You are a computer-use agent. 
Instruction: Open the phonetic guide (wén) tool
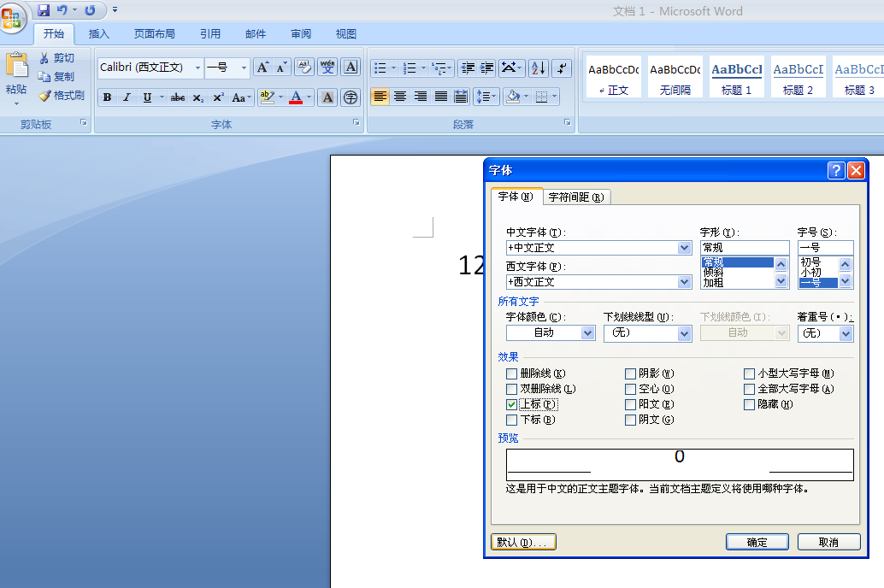coord(327,68)
